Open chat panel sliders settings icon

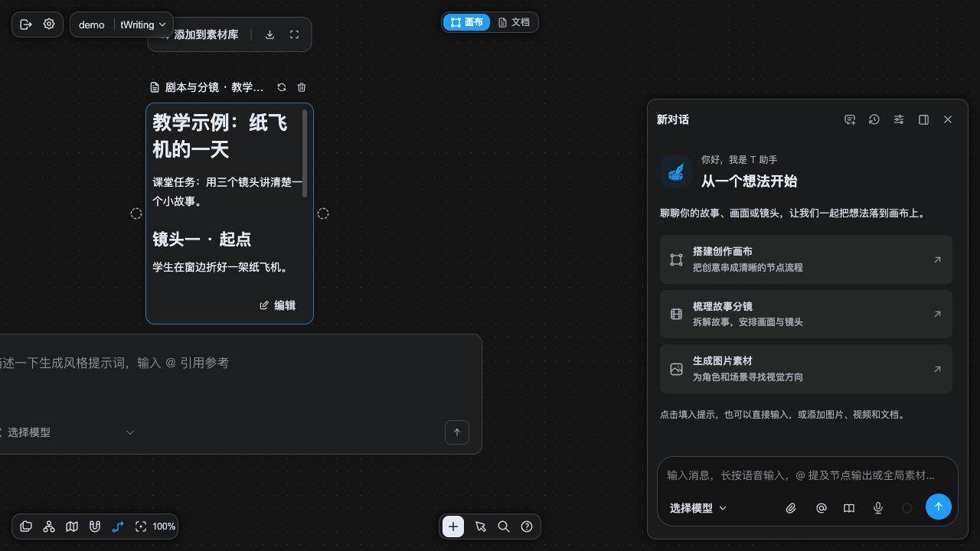pos(899,119)
